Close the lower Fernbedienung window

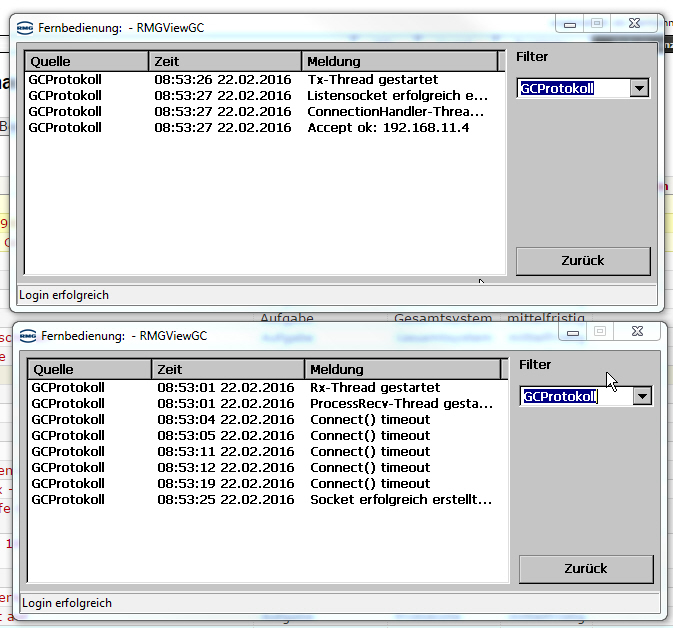637,332
